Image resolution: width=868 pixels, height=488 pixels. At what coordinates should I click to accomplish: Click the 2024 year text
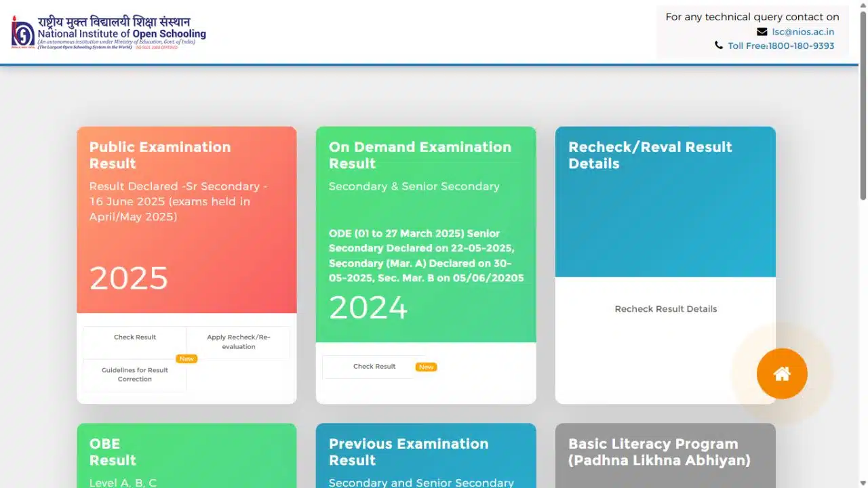tap(368, 308)
